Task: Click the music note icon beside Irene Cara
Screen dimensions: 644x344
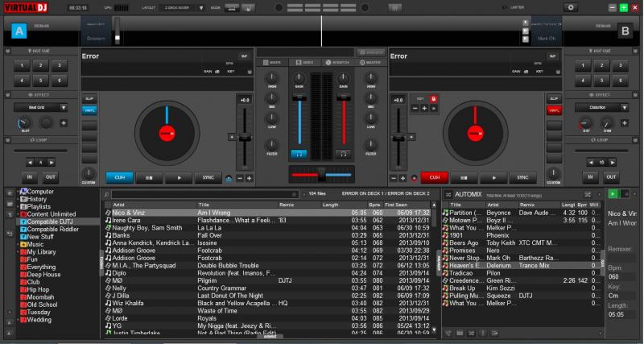Action: (109, 220)
